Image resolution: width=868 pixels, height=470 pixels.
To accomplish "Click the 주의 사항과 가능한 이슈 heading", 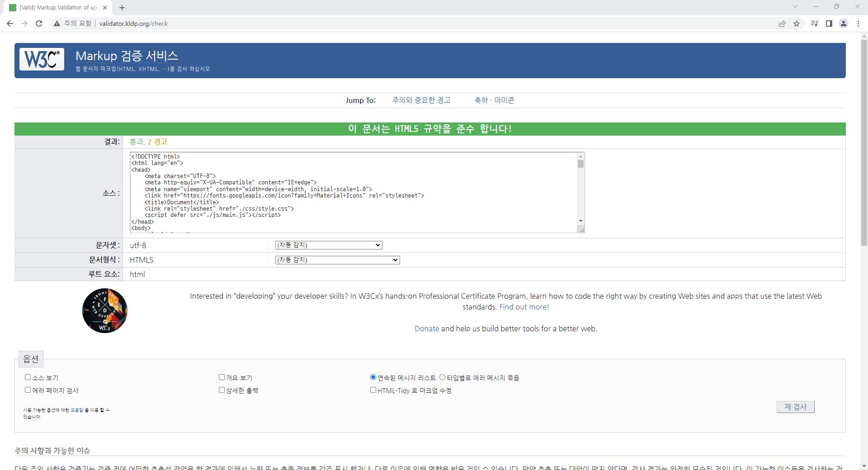I will point(52,451).
